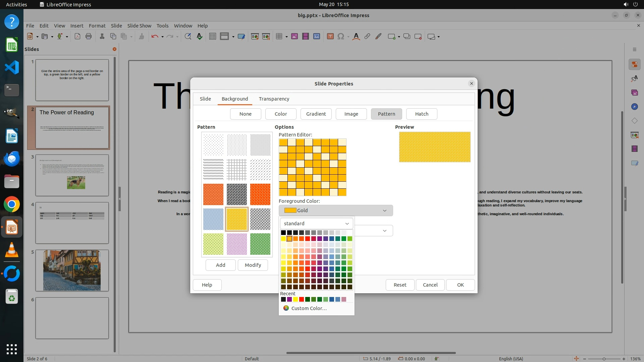This screenshot has width=644, height=362.
Task: Expand the Background Color dropdown arrow
Action: (384, 231)
